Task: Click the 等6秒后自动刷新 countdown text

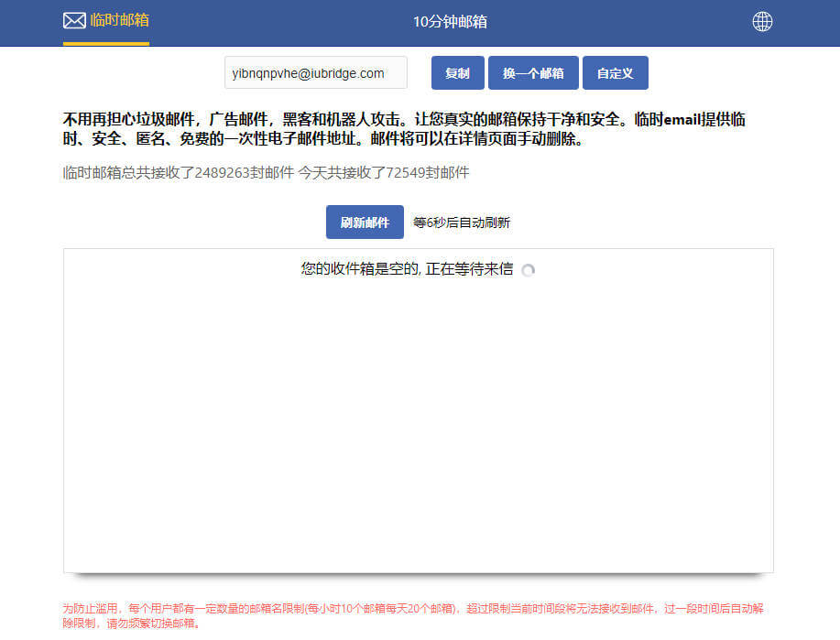Action: tap(462, 222)
